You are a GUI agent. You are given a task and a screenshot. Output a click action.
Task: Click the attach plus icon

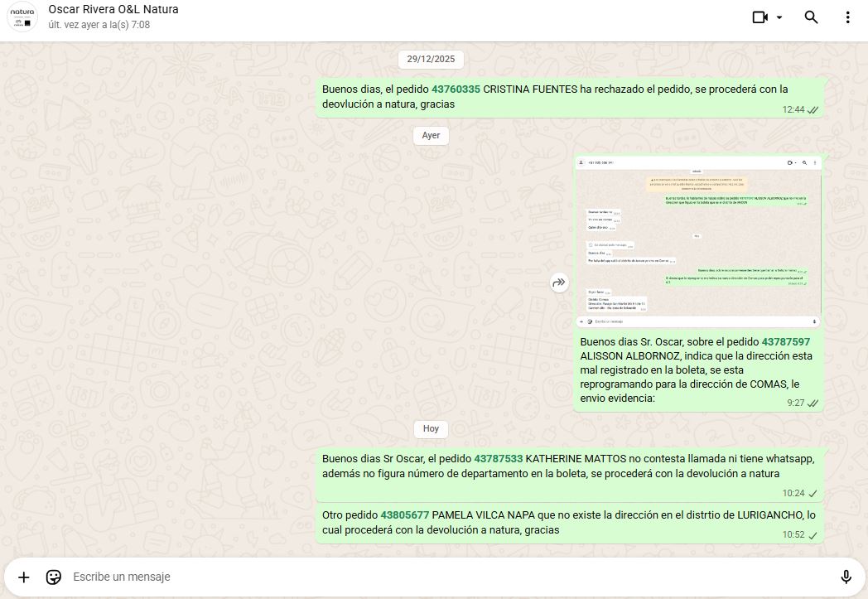click(x=24, y=577)
